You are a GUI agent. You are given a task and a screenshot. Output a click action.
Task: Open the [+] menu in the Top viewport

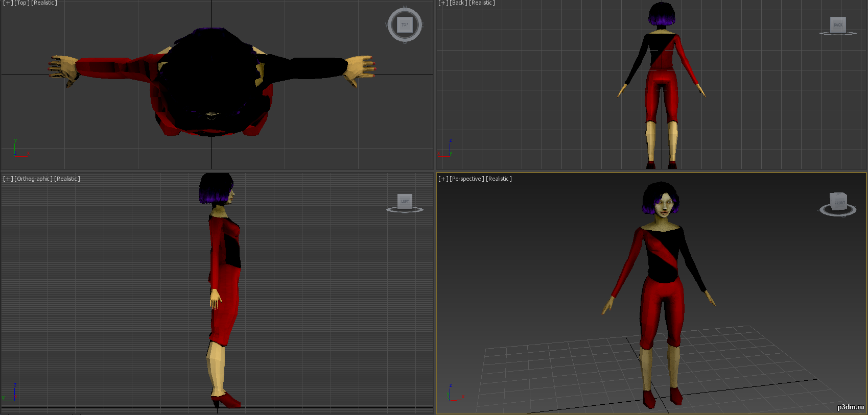coord(8,3)
